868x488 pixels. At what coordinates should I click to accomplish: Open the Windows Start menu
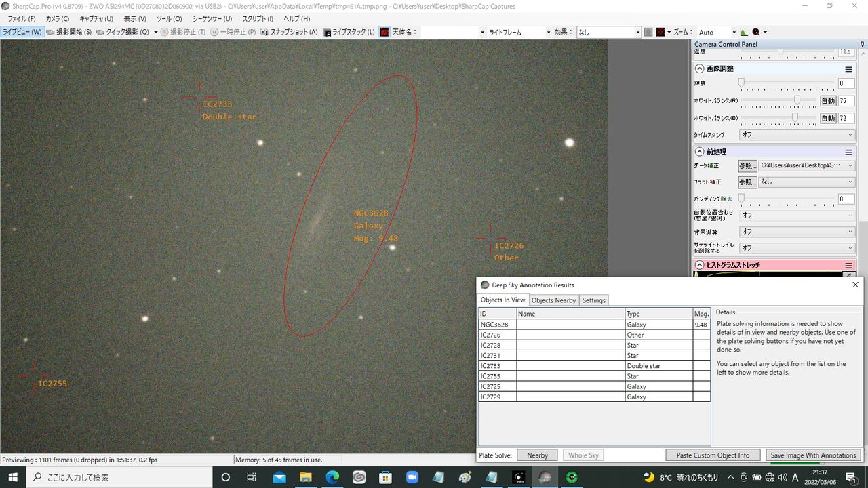[x=14, y=477]
